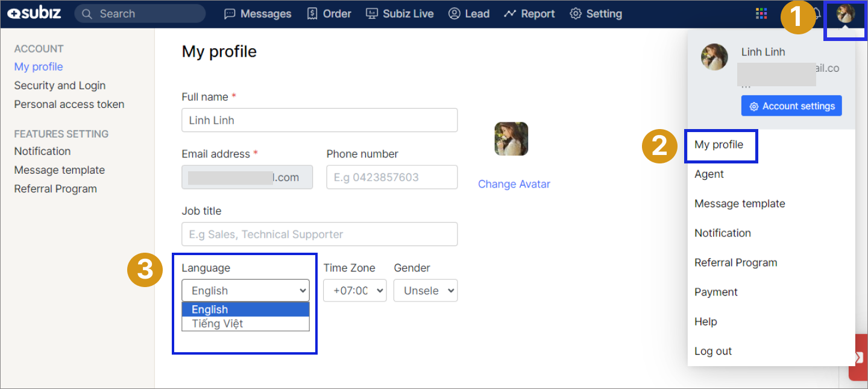Screen dimensions: 868x389
Task: Select Log out from account menu
Action: [712, 352]
